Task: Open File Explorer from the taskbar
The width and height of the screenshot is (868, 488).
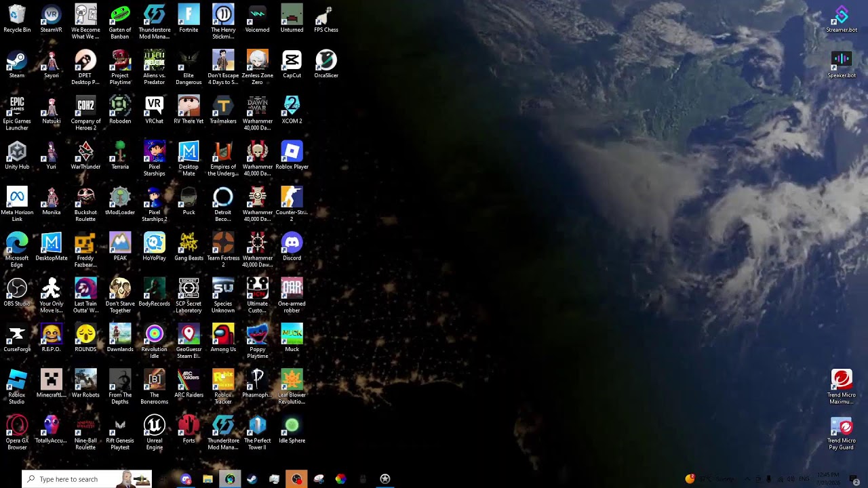Action: [208, 479]
